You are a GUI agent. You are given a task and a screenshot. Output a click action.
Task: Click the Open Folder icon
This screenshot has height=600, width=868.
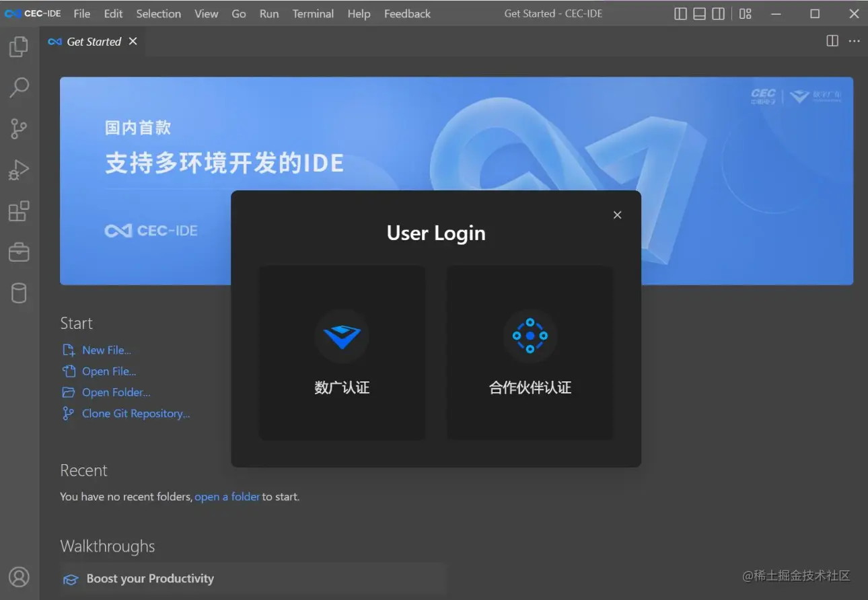(x=69, y=392)
